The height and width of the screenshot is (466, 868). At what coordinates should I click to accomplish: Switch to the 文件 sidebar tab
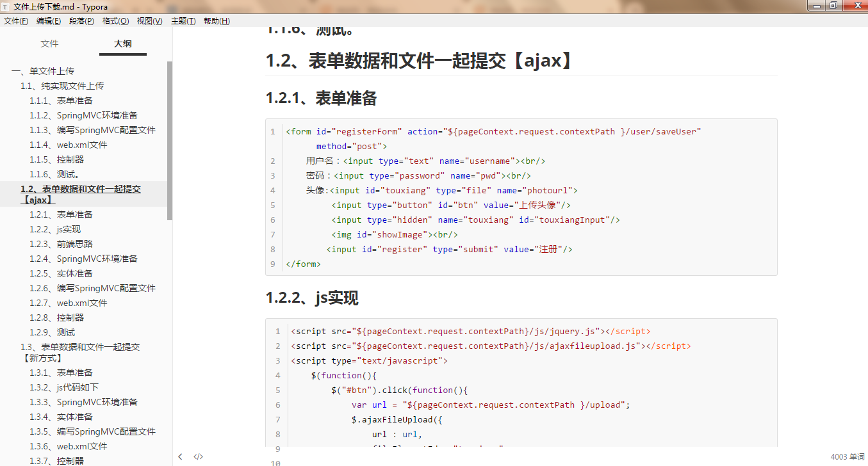coord(49,44)
